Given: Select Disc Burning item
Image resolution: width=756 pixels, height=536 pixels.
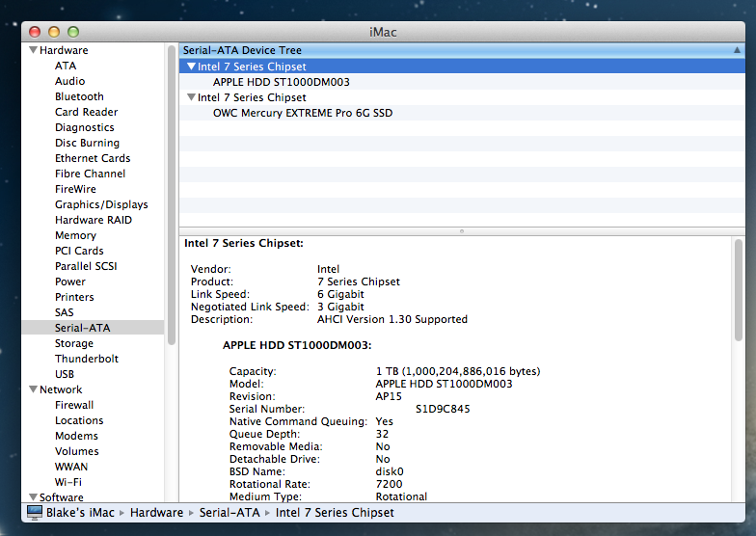Looking at the screenshot, I should point(87,143).
